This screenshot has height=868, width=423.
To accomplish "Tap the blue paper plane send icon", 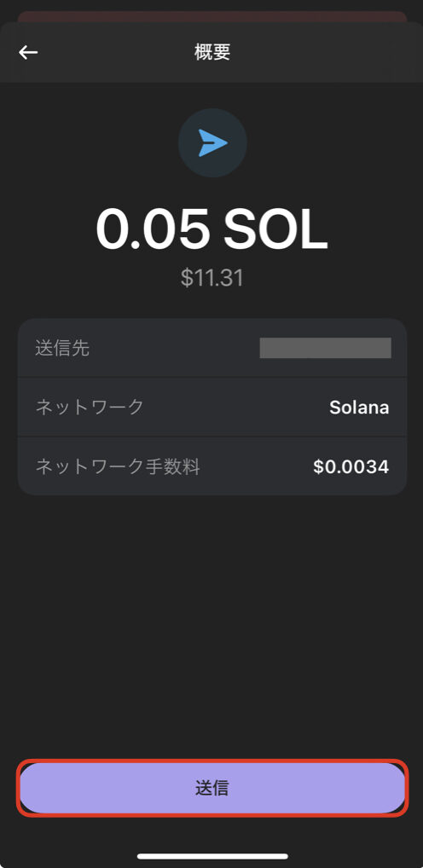I will 213,143.
